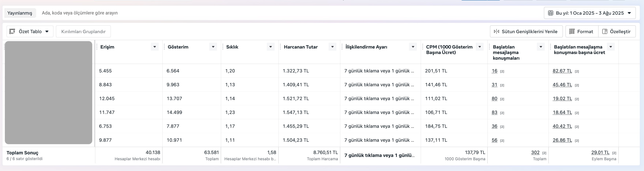Open the Gösterim column options arrow
644x171 pixels.
[x=213, y=47]
